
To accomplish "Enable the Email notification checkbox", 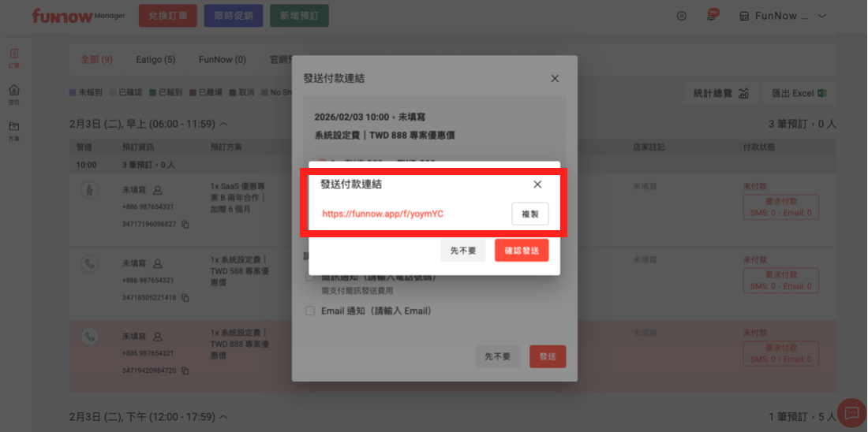I will (310, 311).
